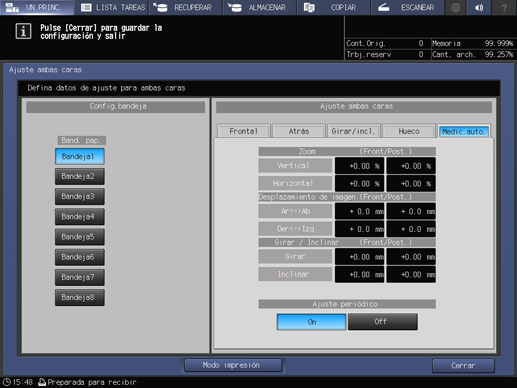Select the front Vertical zoom value field
This screenshot has height=388, width=517.
(359, 166)
